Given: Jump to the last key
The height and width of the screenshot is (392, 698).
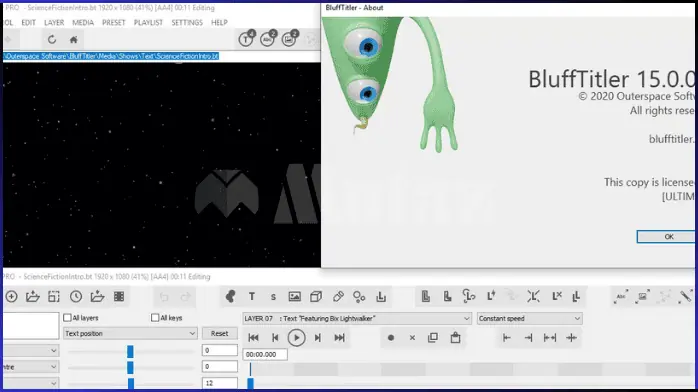Looking at the screenshot, I should pos(339,338).
